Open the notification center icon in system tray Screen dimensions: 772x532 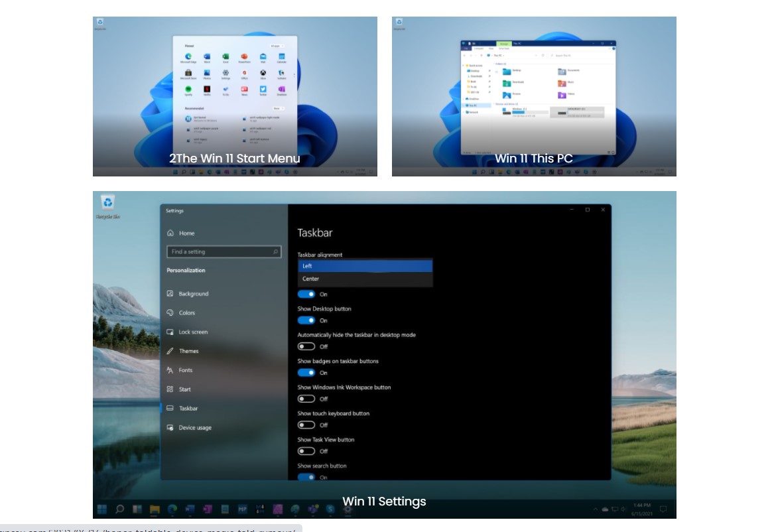click(x=663, y=509)
